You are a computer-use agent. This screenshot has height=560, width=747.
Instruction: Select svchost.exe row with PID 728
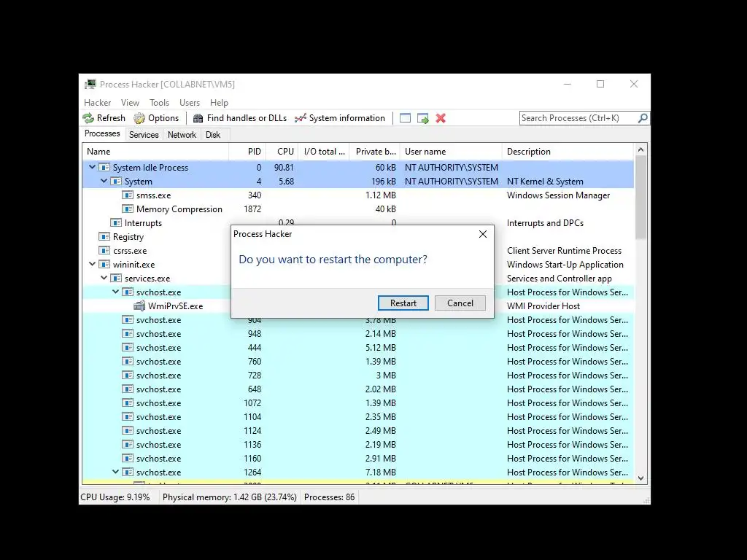click(357, 376)
